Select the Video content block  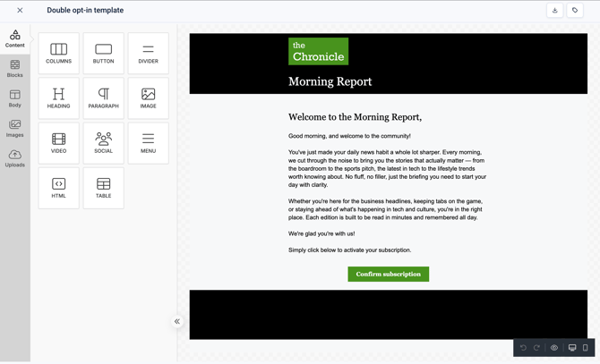pyautogui.click(x=58, y=143)
